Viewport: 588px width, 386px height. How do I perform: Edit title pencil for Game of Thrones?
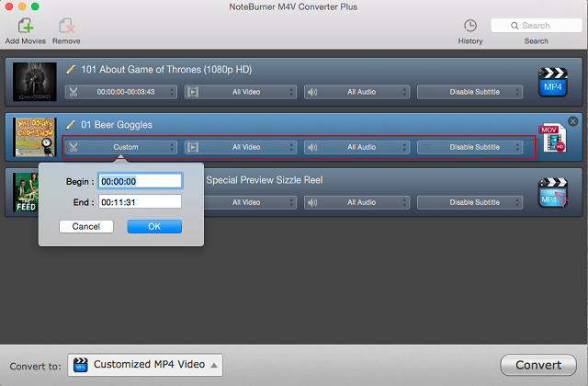[x=71, y=70]
